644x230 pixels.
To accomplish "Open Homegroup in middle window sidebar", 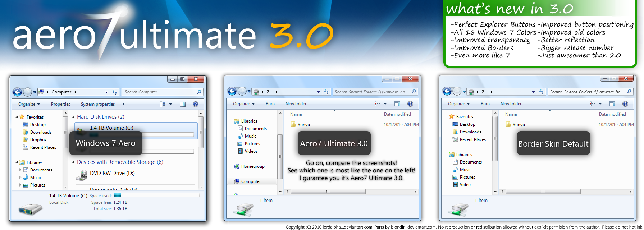I will click(x=249, y=166).
